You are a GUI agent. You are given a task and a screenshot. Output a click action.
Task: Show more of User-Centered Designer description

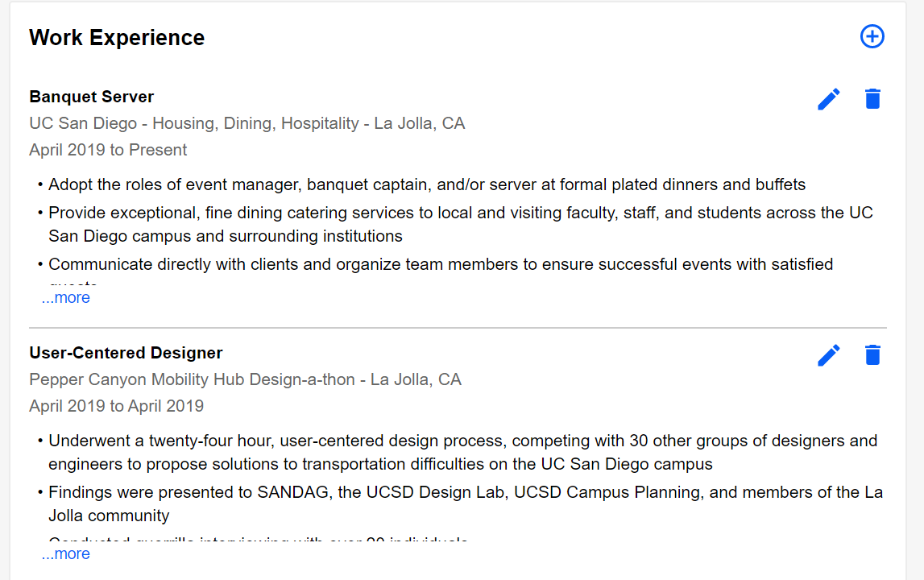(x=66, y=554)
